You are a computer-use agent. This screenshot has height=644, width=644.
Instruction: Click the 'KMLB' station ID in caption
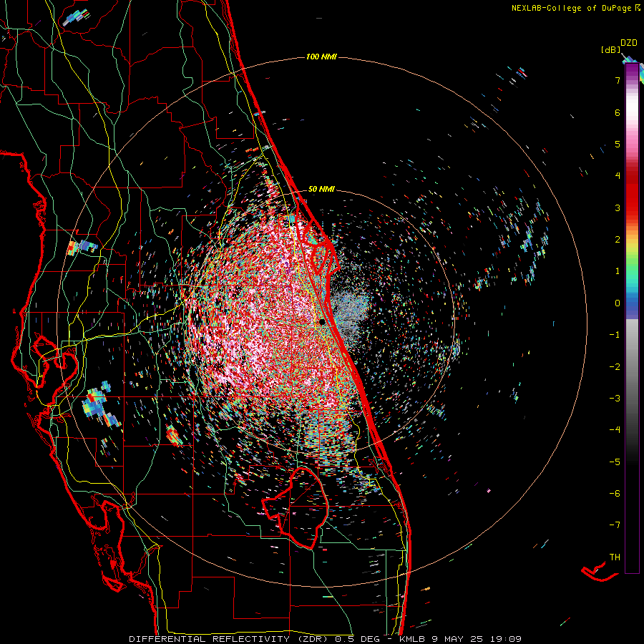click(414, 639)
